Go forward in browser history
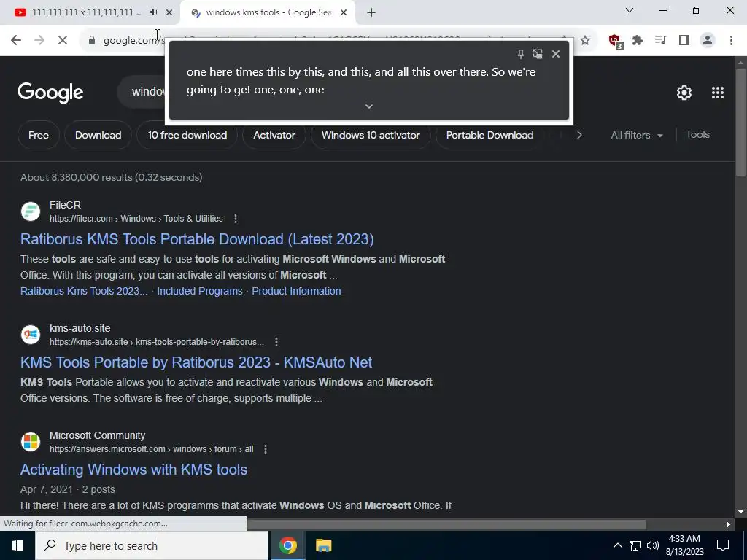 coord(39,41)
